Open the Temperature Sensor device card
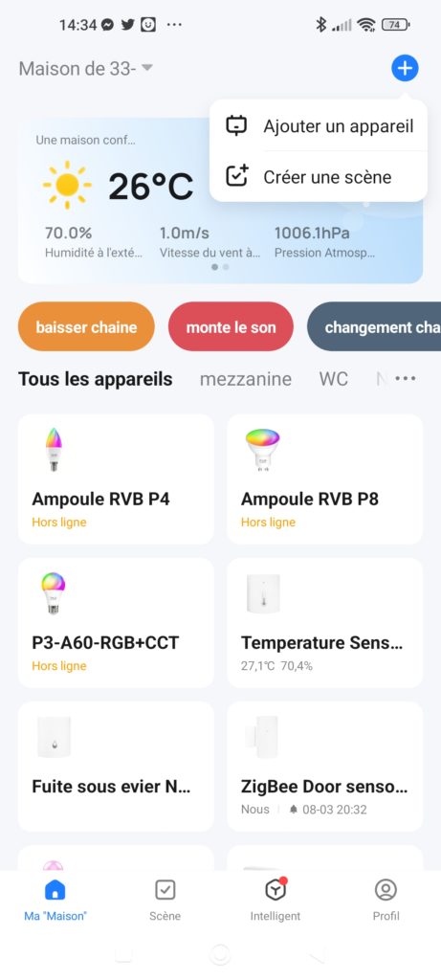 coord(325,622)
